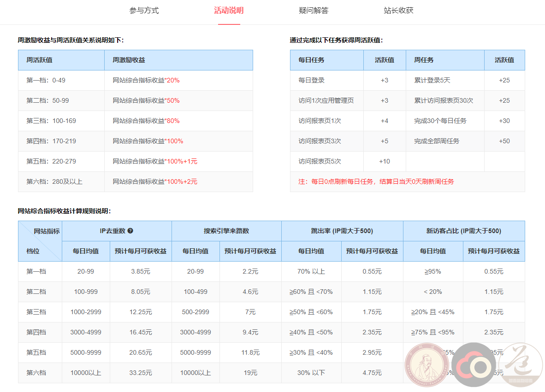This screenshot has width=545, height=392.
Task: Click 网站综合指标收益*20% cell
Action: (178, 80)
